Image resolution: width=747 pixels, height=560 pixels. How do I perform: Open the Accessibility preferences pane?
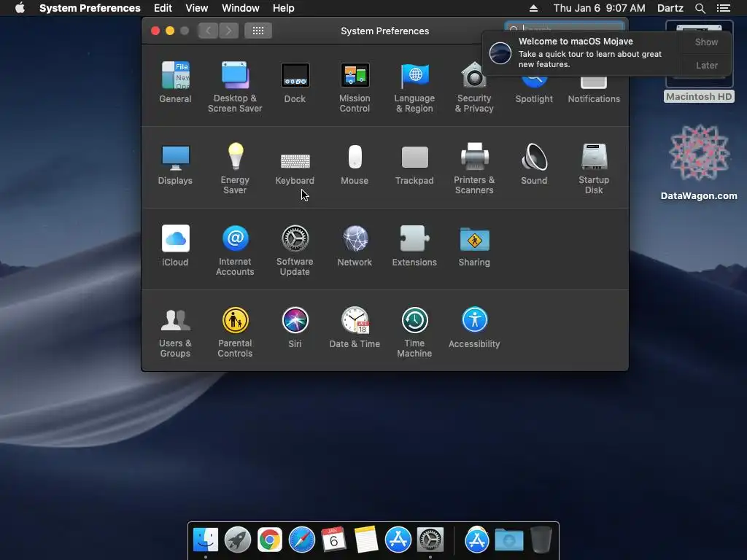pyautogui.click(x=474, y=327)
